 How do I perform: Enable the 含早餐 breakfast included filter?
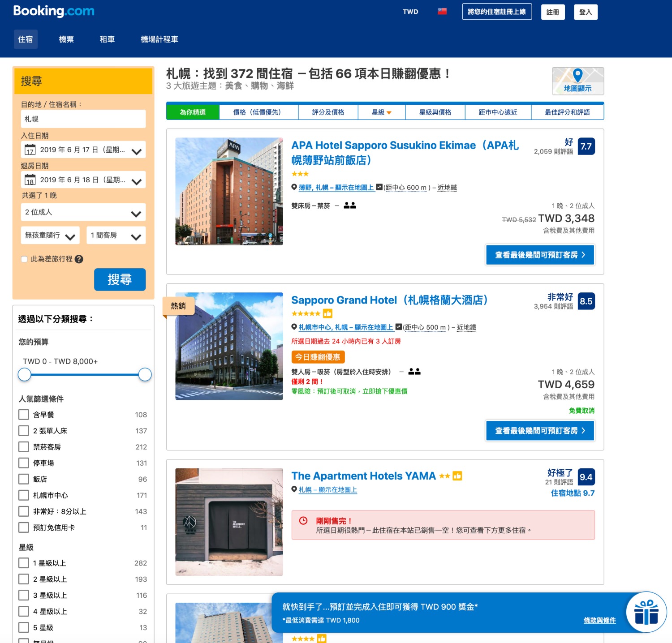pyautogui.click(x=24, y=415)
